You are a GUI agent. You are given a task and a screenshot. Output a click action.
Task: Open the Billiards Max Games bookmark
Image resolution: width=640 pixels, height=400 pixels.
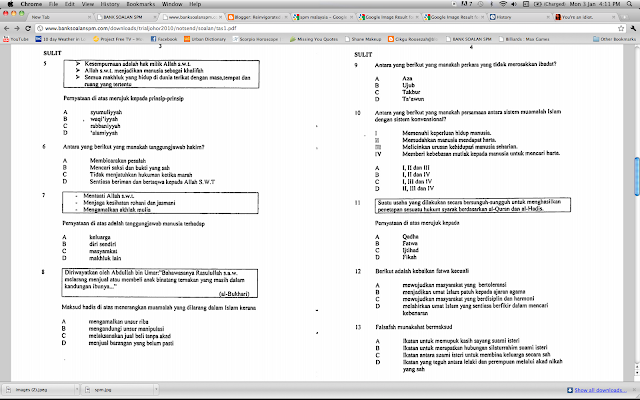524,39
